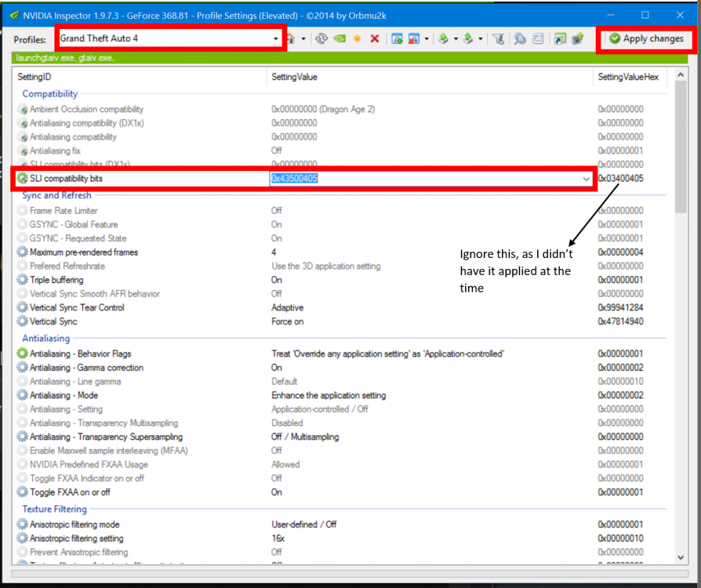
Task: Click the SettingValueHex column header
Action: pyautogui.click(x=630, y=77)
